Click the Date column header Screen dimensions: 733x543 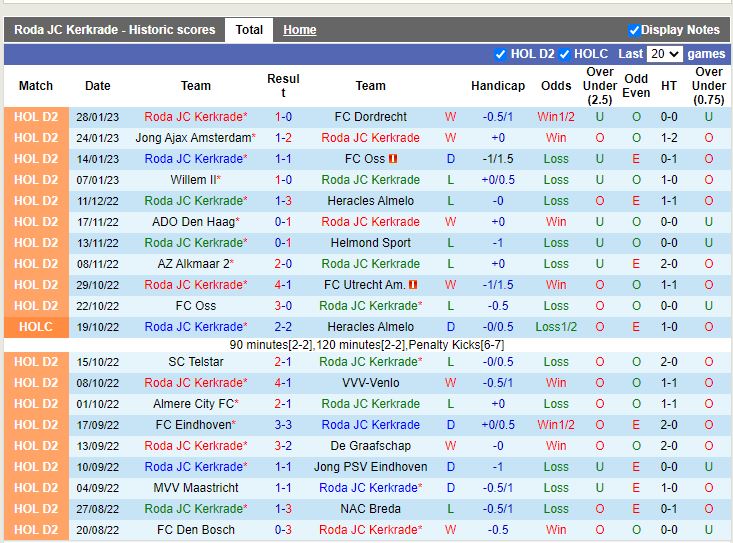point(98,86)
